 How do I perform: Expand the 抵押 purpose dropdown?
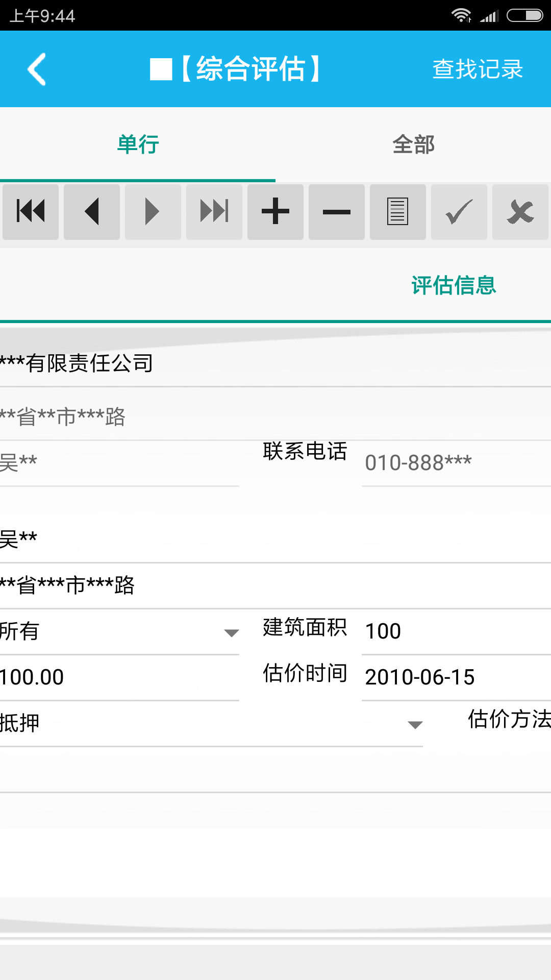click(211, 724)
